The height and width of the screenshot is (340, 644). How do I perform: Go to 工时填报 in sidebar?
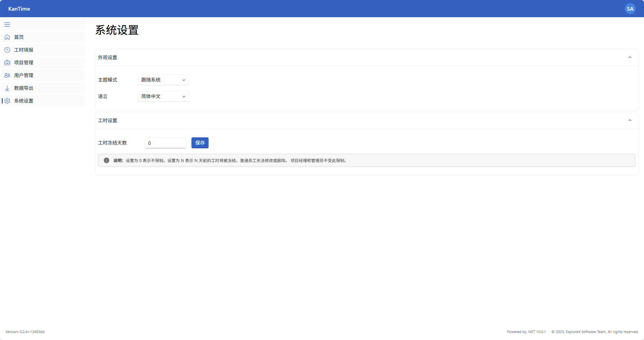coord(24,50)
